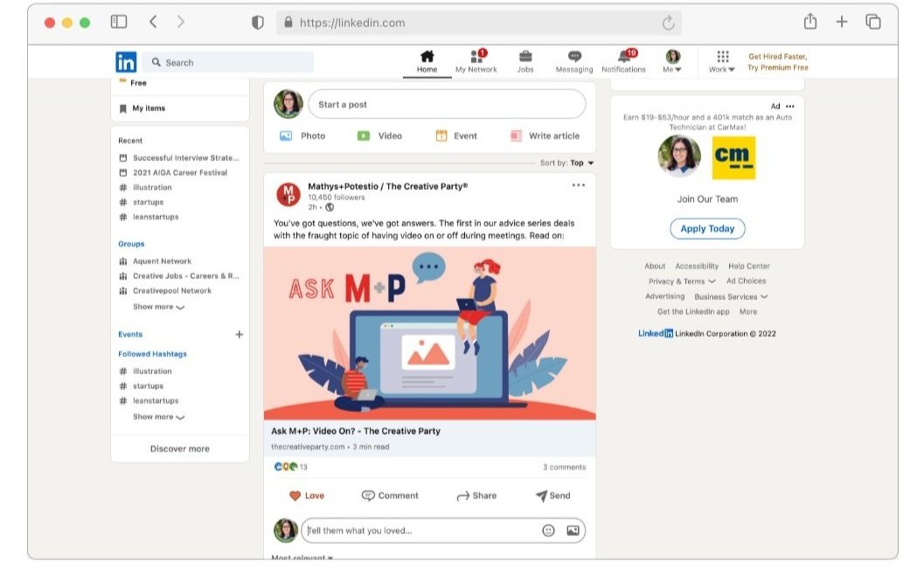Open the Jobs tab

(525, 62)
